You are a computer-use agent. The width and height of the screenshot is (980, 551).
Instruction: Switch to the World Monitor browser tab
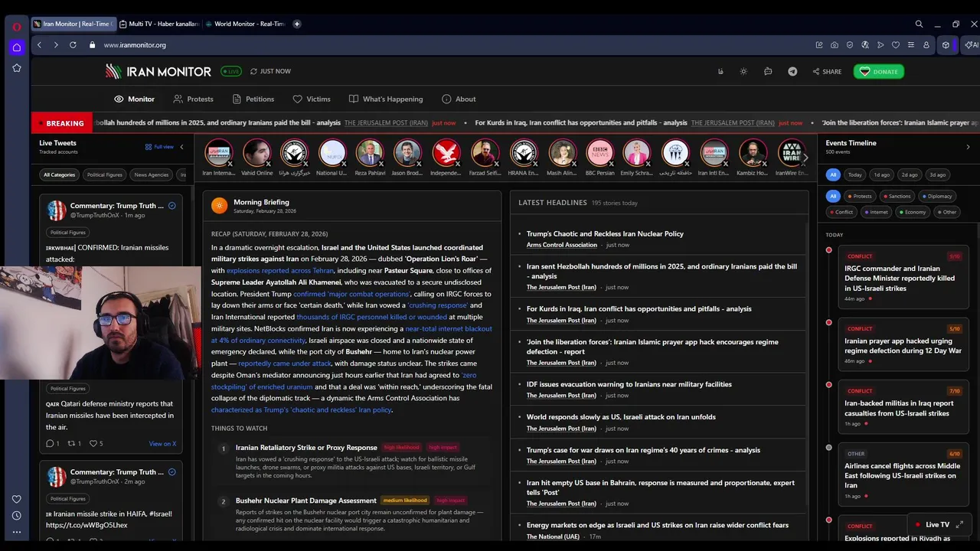(x=243, y=24)
